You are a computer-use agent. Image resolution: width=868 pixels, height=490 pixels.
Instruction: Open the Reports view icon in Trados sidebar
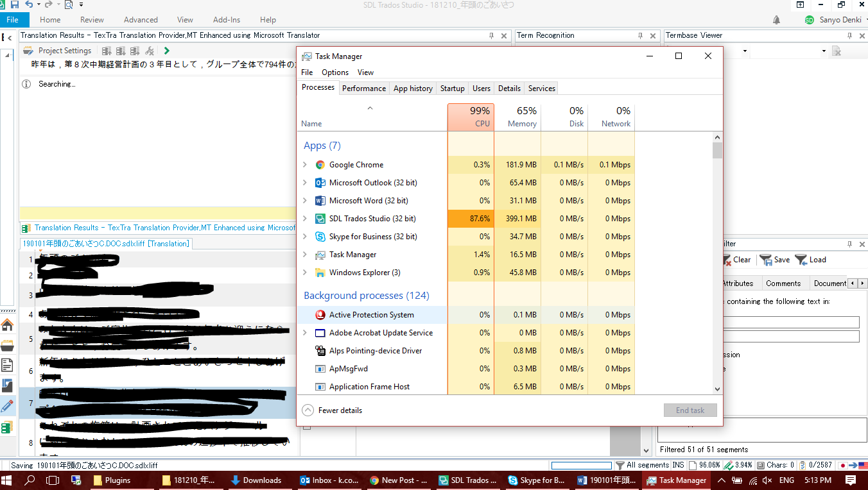tap(7, 385)
